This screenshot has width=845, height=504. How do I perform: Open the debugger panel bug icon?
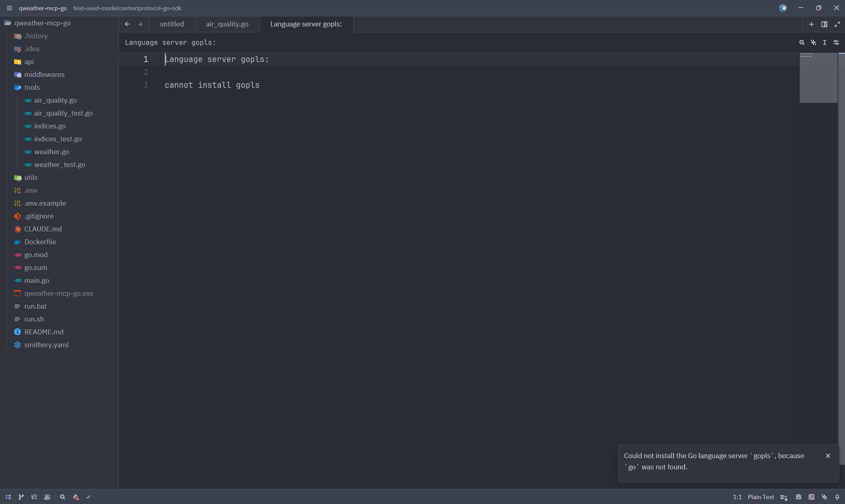[x=798, y=497]
